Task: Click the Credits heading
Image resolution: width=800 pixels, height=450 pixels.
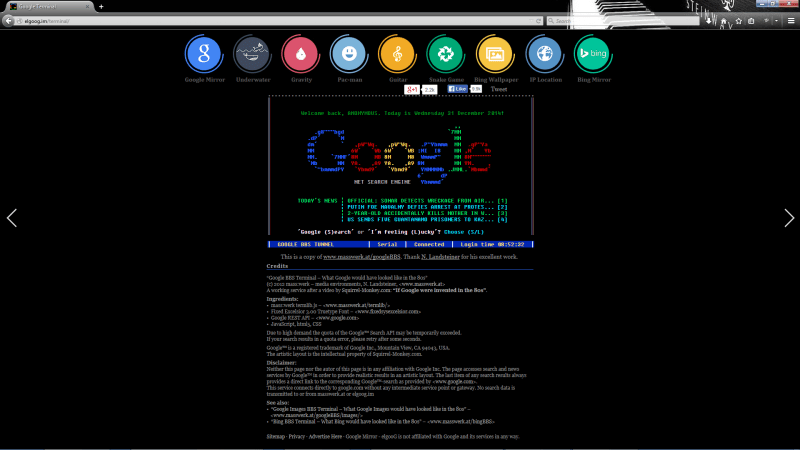Action: point(277,266)
